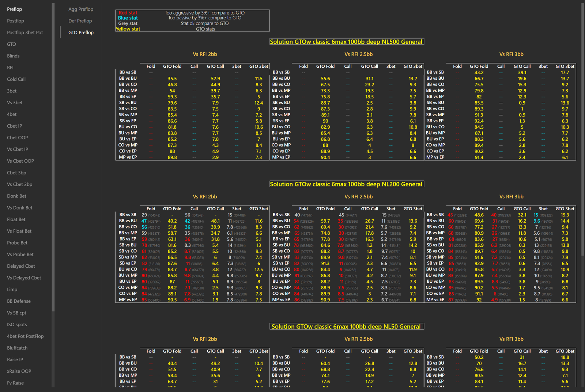Open the Postflop section in sidebar
This screenshot has height=392, width=585.
point(15,21)
